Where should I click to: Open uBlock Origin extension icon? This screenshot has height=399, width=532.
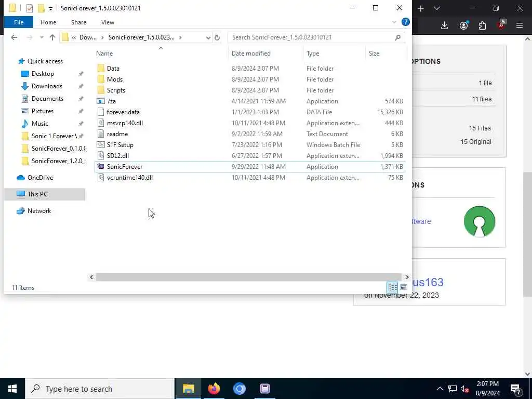click(501, 24)
